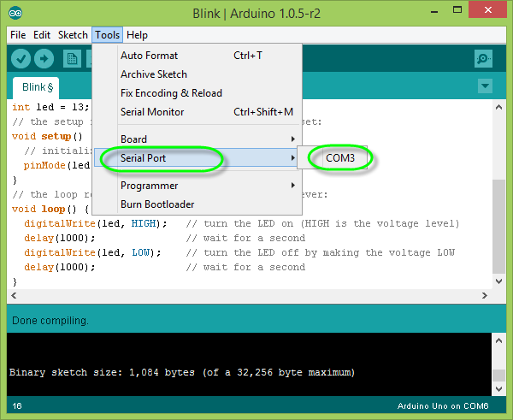Click 'void loop() {' in the editor

[x=50, y=209]
